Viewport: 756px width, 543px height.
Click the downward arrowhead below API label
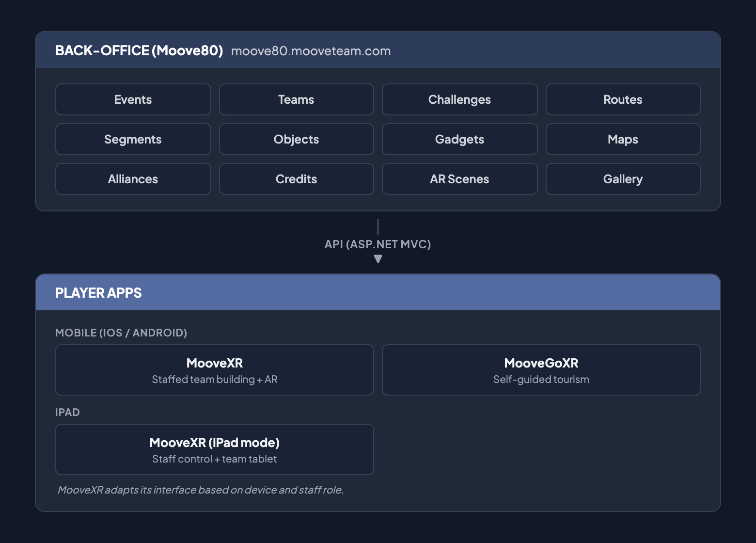coord(378,259)
